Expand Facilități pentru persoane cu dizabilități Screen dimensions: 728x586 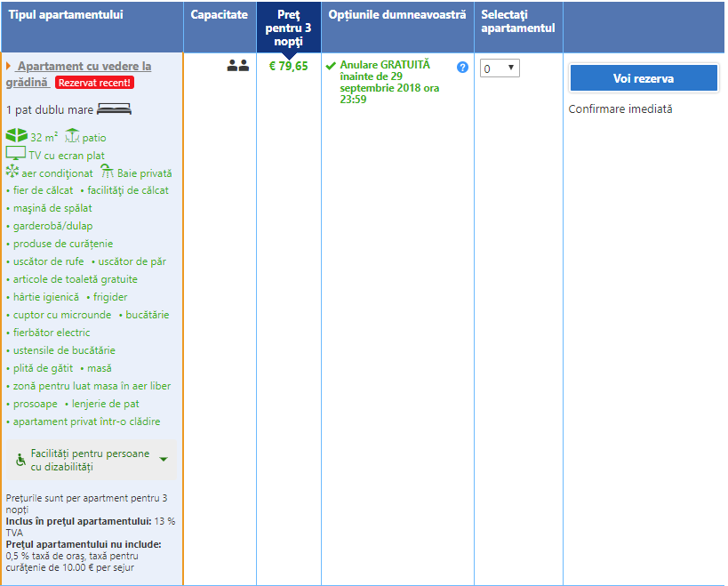163,460
